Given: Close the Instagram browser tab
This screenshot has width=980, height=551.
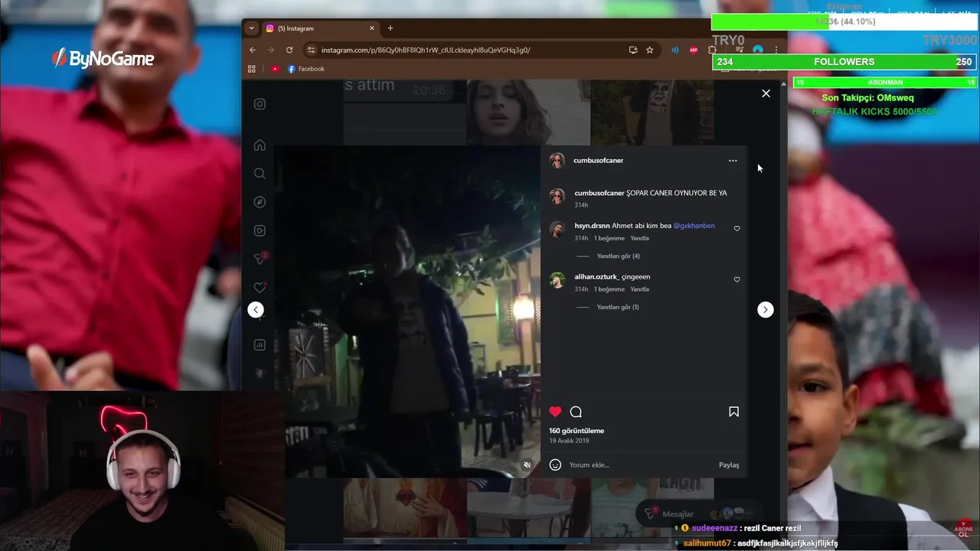Looking at the screenshot, I should click(372, 28).
